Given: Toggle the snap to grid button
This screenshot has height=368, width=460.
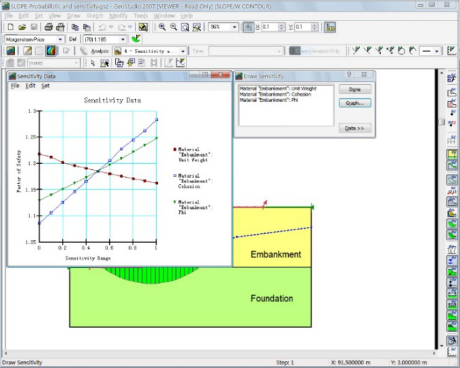Looking at the screenshot, I should click(x=248, y=27).
